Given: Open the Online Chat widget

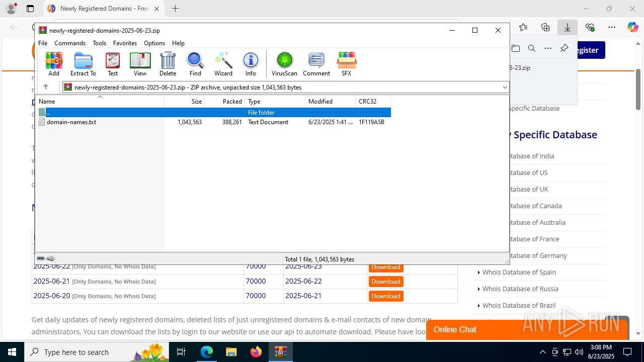Looking at the screenshot, I should click(527, 330).
